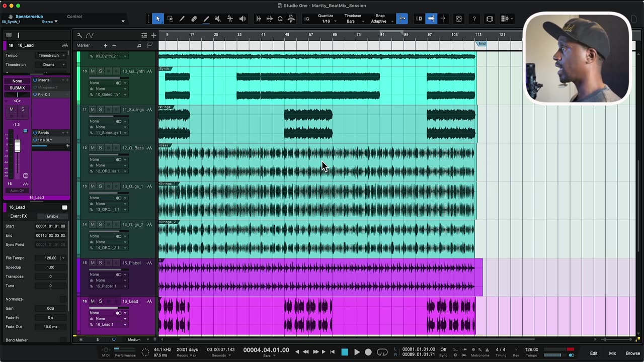The image size is (644, 362).
Task: Click the None input button in channel
Action: click(17, 81)
